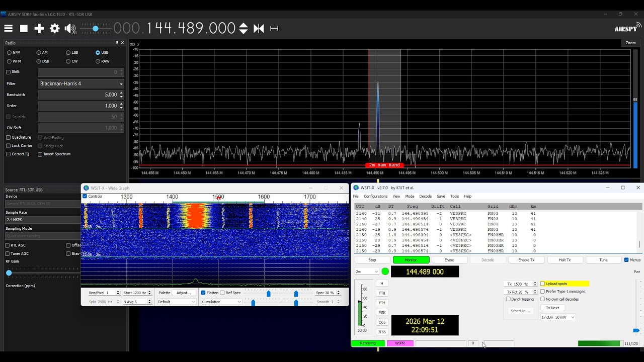This screenshot has width=644, height=362.
Task: Open the Configurations menu in WSJT-X
Action: coord(375,196)
